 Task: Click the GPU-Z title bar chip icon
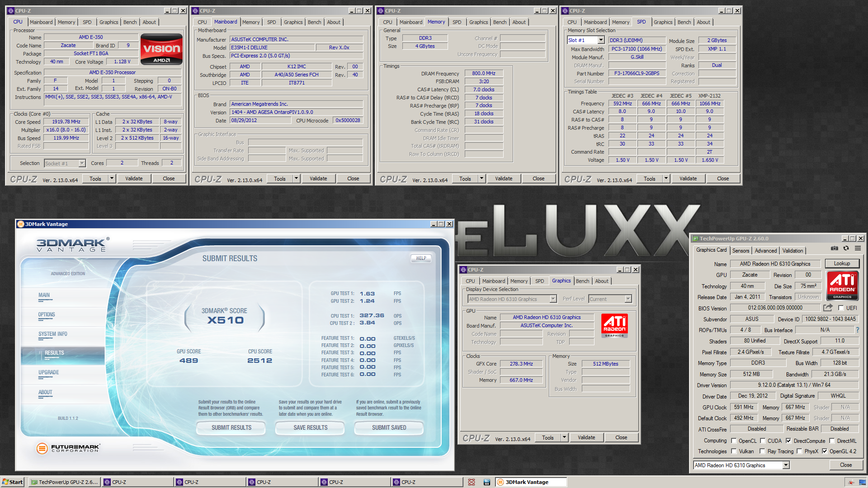tap(696, 239)
